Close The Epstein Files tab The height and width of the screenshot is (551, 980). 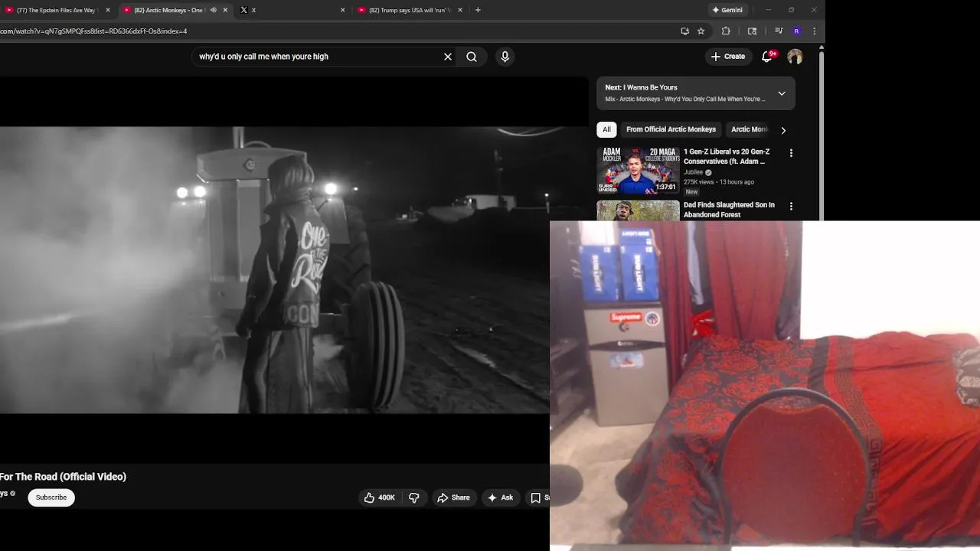coord(108,10)
